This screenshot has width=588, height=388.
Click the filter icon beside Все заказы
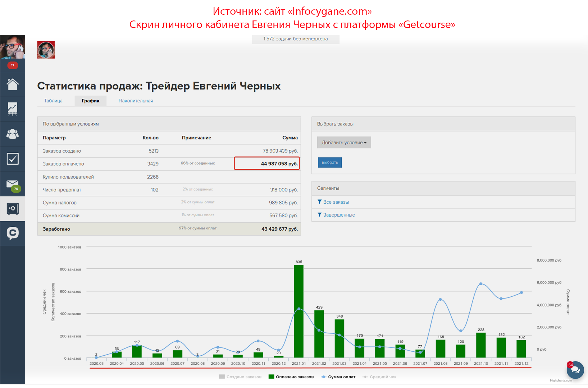(319, 202)
